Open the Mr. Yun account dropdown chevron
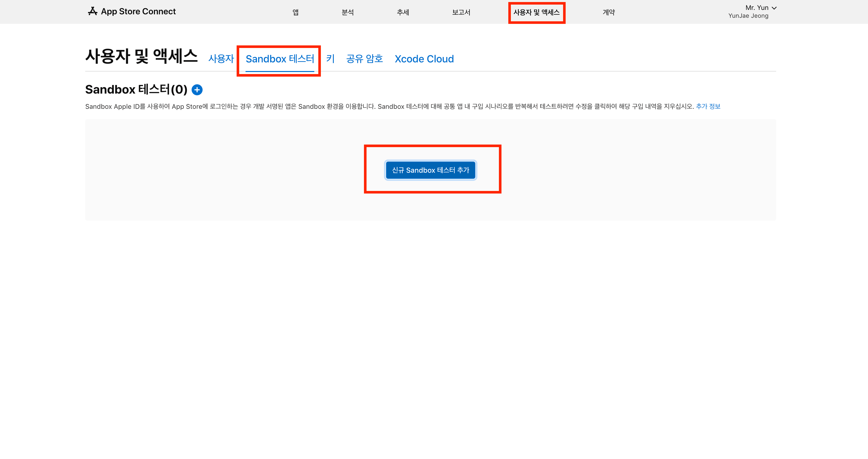Screen dimensions: 868x459 point(774,8)
